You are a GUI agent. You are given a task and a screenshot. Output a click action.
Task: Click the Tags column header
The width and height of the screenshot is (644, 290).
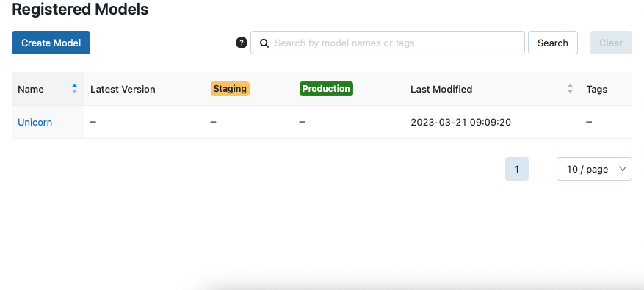coord(597,89)
